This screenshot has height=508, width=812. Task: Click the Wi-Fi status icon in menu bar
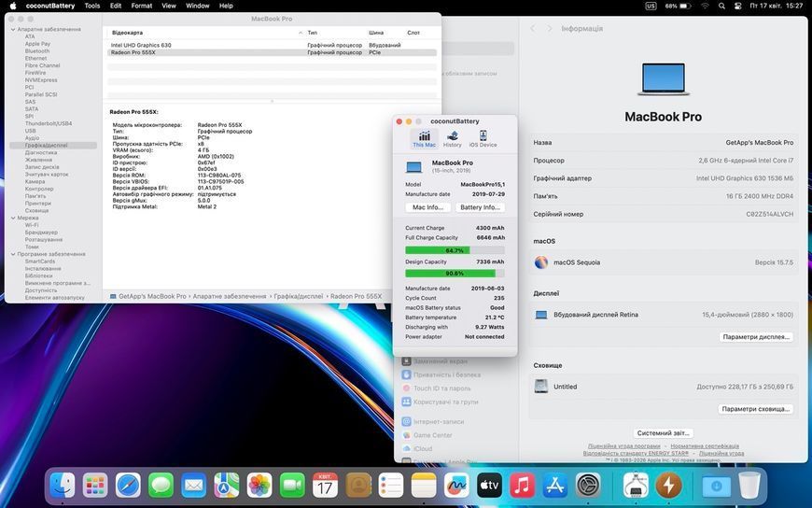705,7
